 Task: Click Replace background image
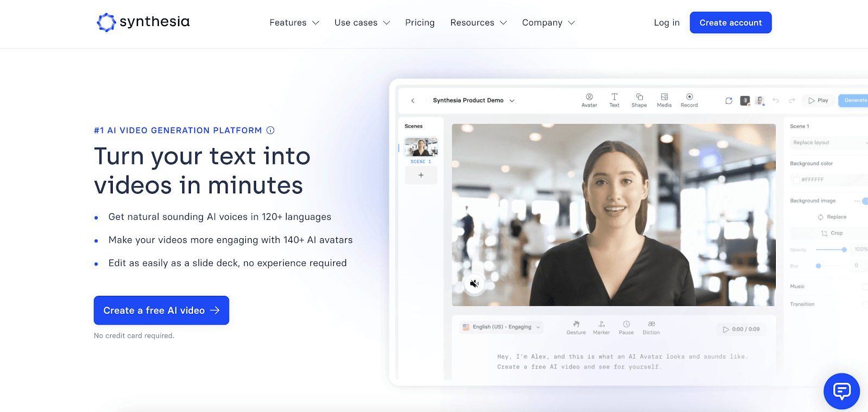(x=832, y=217)
